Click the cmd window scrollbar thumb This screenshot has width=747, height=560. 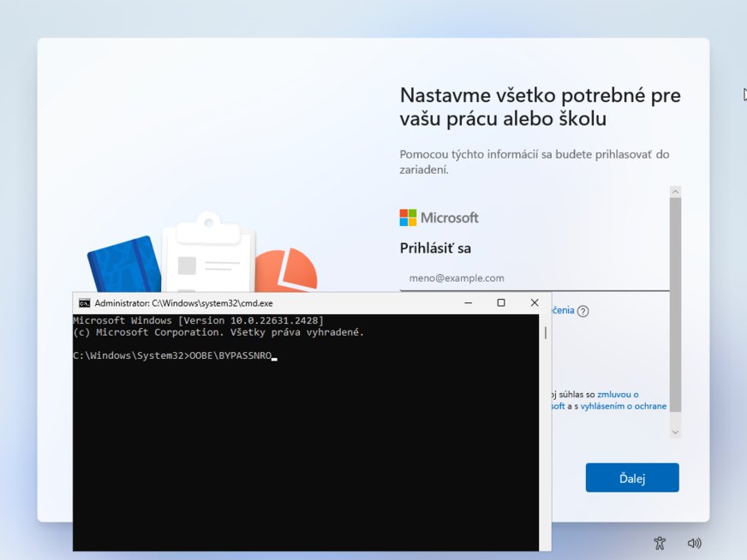click(x=546, y=333)
